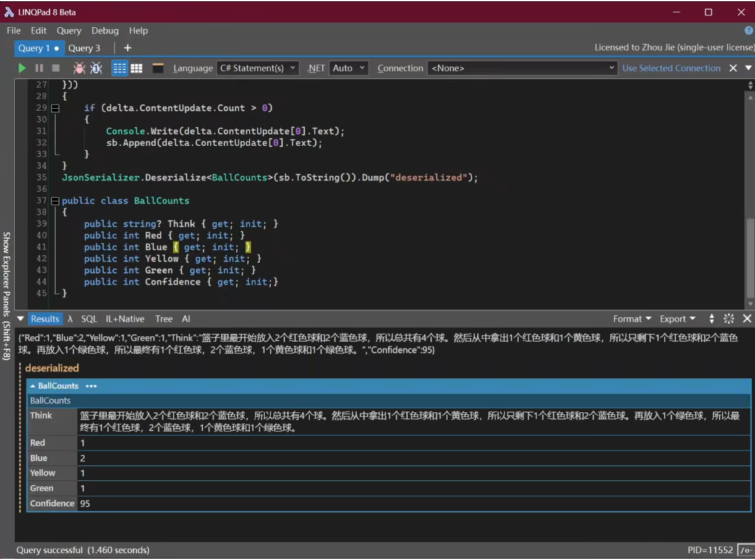Click the pause execution icon

39,68
